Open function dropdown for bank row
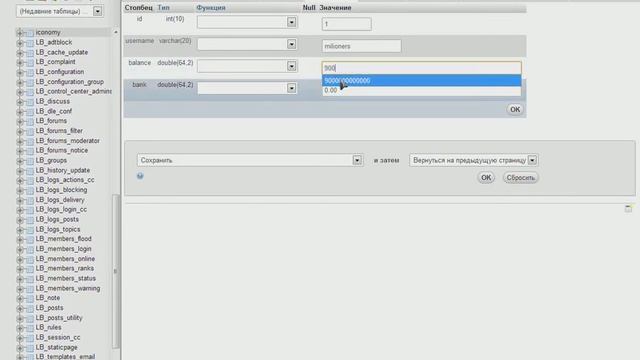 click(x=247, y=88)
